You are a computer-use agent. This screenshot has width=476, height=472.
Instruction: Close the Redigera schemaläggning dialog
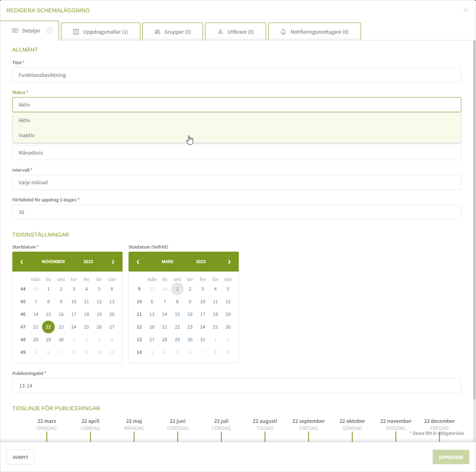(x=466, y=10)
